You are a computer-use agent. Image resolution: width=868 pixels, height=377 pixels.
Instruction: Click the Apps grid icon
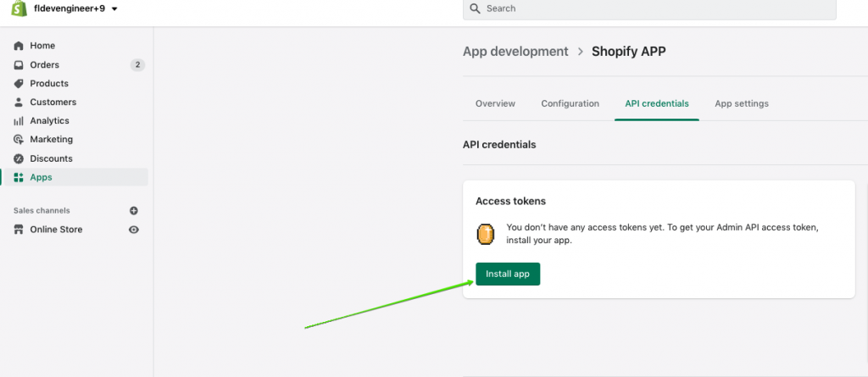click(19, 177)
